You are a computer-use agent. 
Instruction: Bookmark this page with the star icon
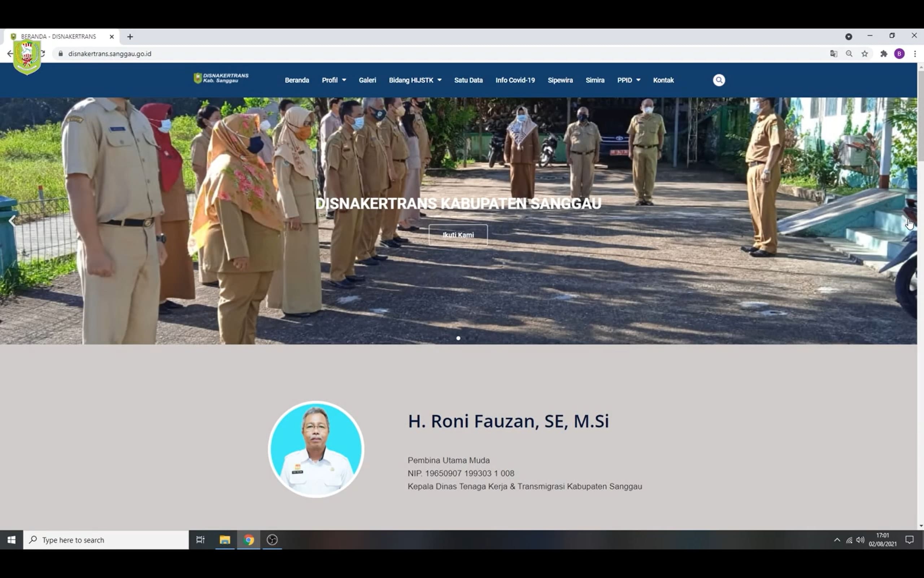click(x=864, y=54)
